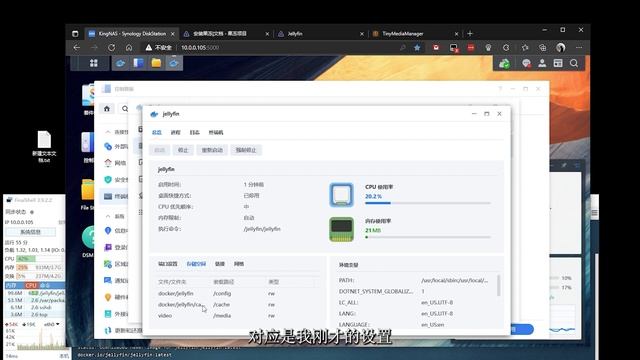The image size is (640, 360).
Task: Open File Station folder icon in DSM taskbar
Action: (x=156, y=63)
